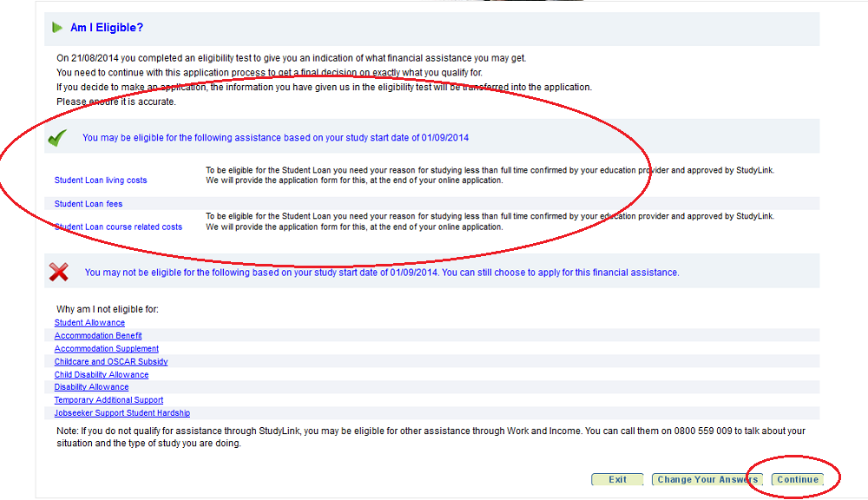Viewport: 868px width, 500px height.
Task: Click the green arrow icon beside Am I Eligible
Action: point(57,28)
